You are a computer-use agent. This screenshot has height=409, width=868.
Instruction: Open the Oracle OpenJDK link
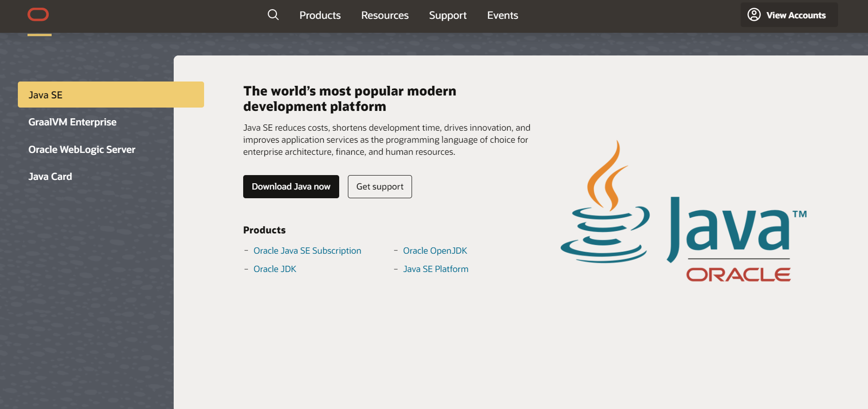click(x=435, y=251)
